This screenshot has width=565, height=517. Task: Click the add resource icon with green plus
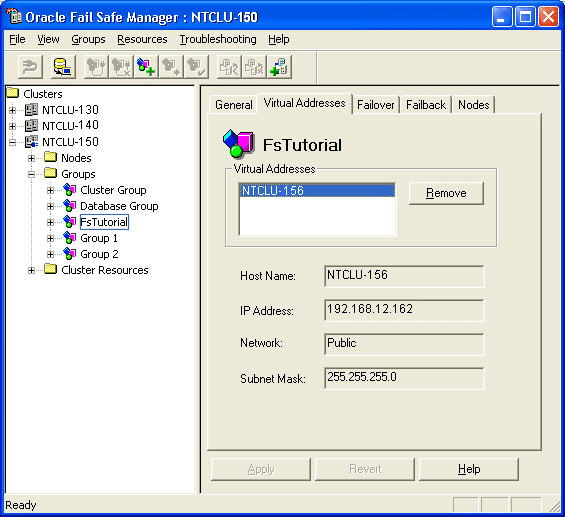(279, 67)
